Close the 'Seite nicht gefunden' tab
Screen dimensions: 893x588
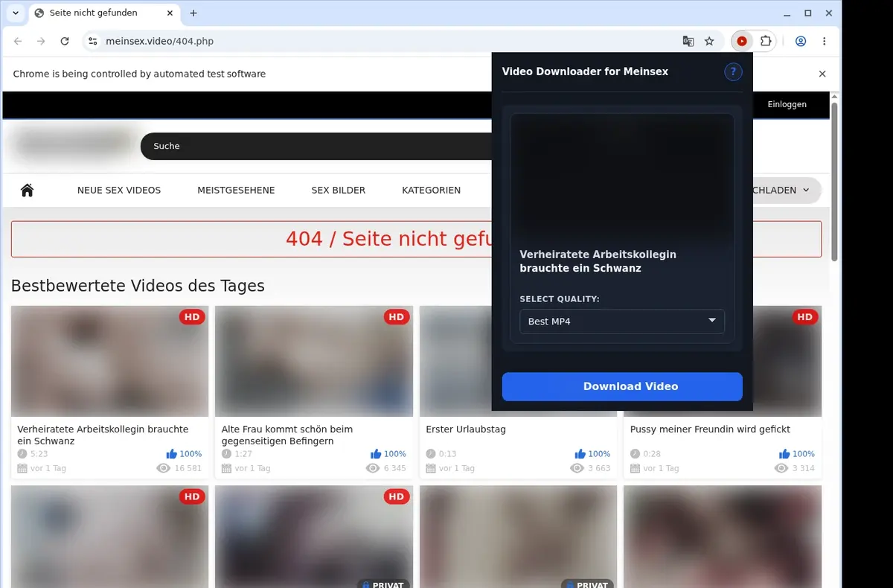coord(170,13)
